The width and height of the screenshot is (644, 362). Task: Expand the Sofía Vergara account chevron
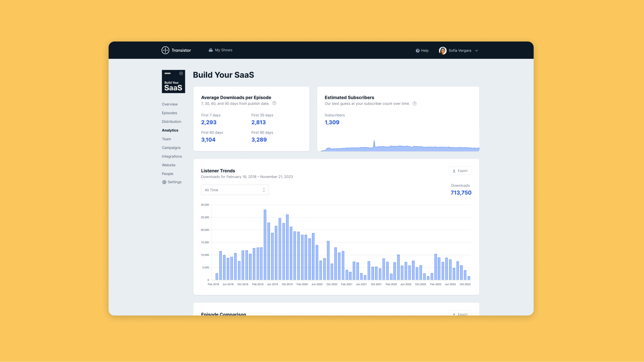[x=477, y=50]
